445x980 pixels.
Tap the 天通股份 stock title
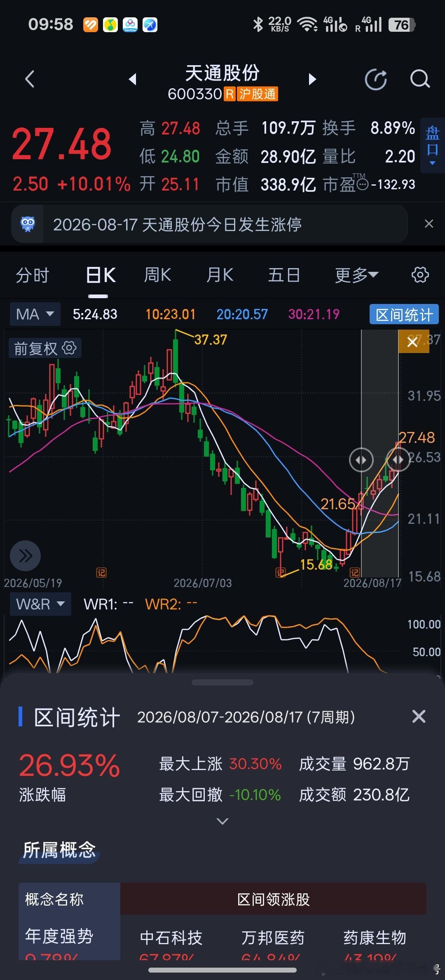222,73
